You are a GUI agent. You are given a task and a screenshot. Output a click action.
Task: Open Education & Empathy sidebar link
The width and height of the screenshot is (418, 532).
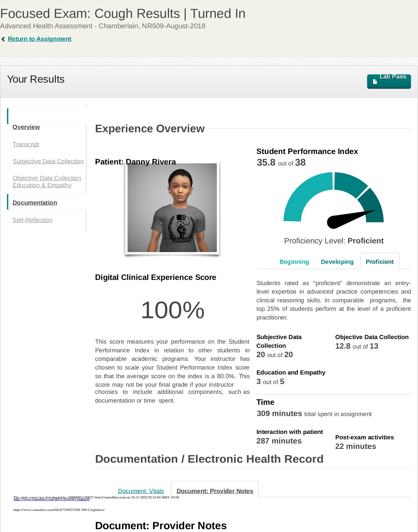(x=42, y=185)
